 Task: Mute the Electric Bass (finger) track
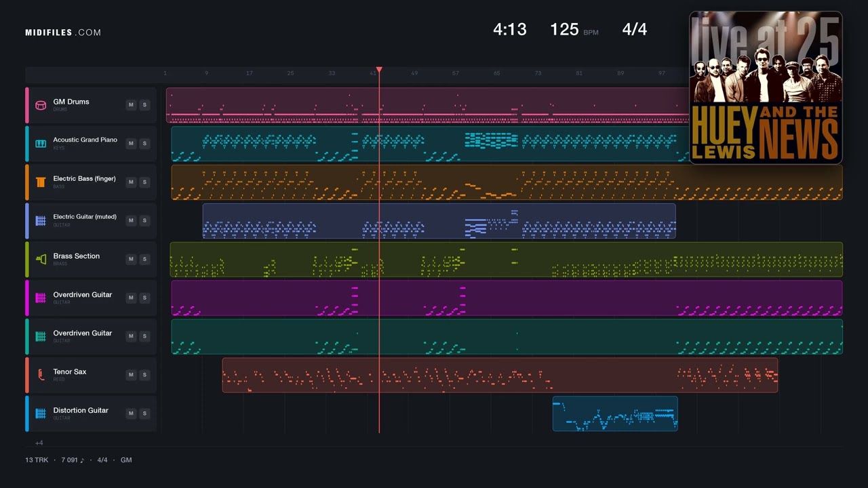131,182
